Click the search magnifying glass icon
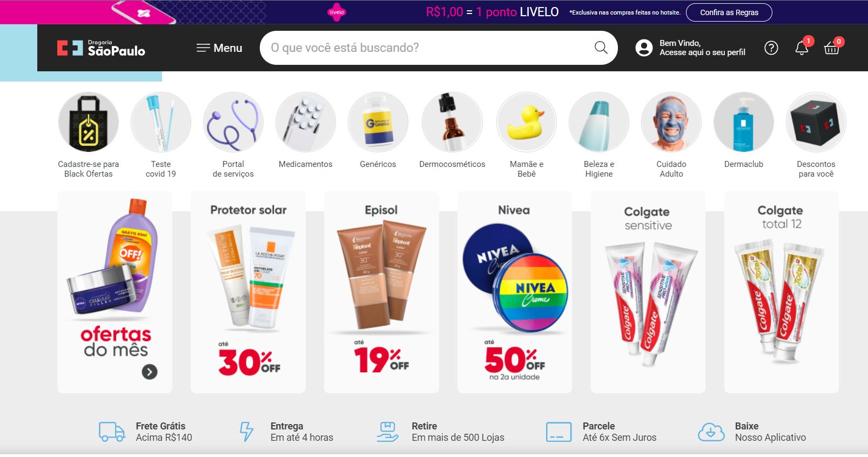Screen dimensions: 868x457 coord(601,48)
